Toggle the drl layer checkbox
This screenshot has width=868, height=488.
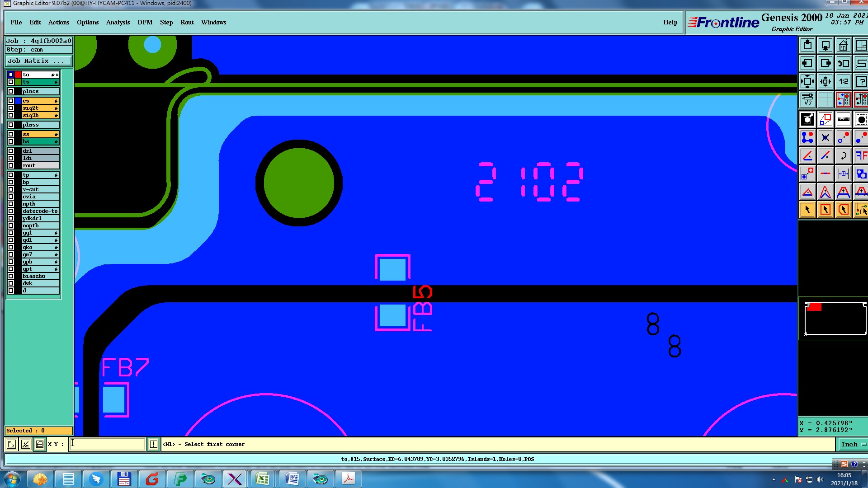click(11, 151)
